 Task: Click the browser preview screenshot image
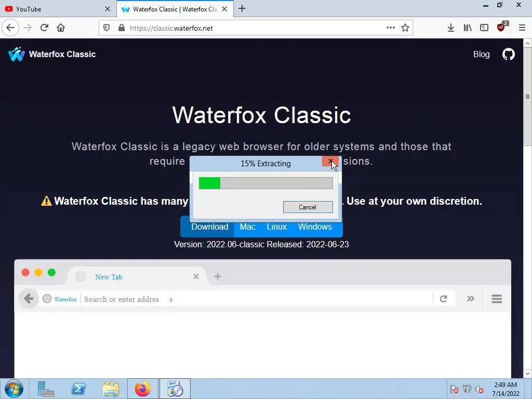pos(262,319)
